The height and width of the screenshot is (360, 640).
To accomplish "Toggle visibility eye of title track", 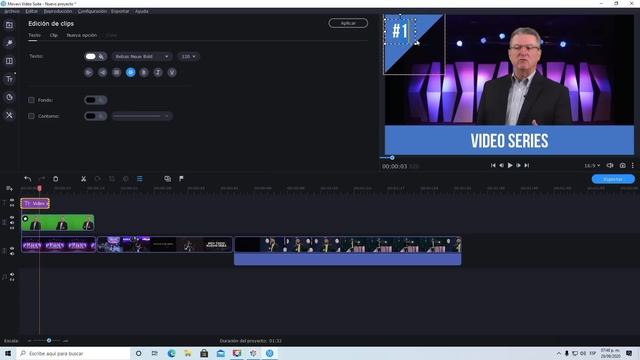I will click(x=12, y=200).
